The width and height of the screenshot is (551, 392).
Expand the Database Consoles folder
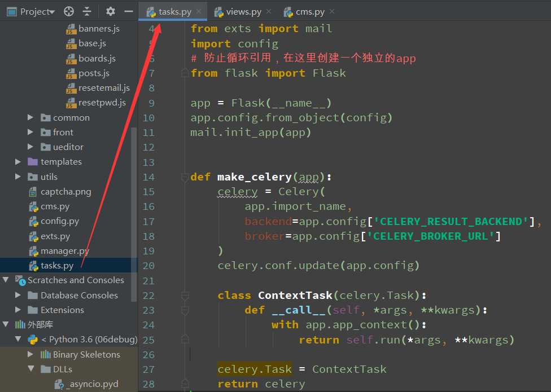(18, 295)
